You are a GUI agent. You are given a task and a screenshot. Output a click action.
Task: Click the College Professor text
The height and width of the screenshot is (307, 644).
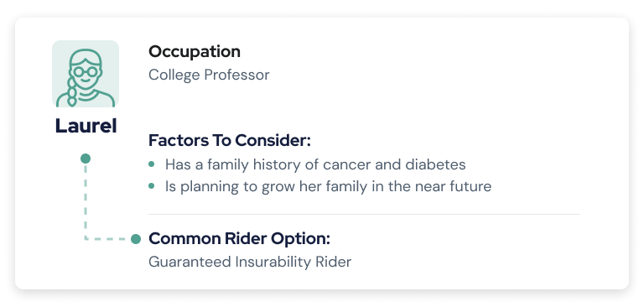[x=209, y=75]
